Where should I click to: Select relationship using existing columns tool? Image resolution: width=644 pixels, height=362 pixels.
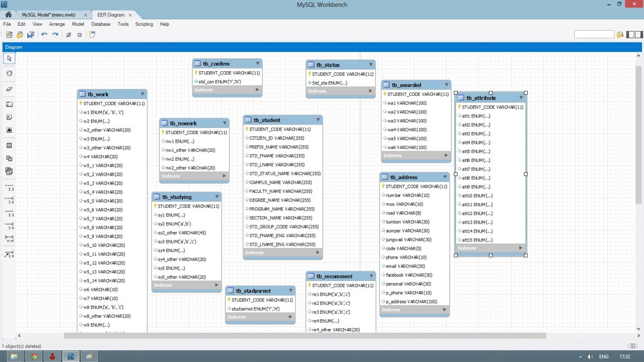pos(9,254)
